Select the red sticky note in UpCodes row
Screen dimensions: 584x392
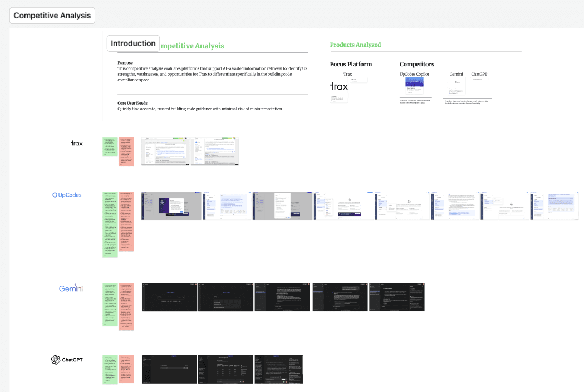tap(126, 222)
